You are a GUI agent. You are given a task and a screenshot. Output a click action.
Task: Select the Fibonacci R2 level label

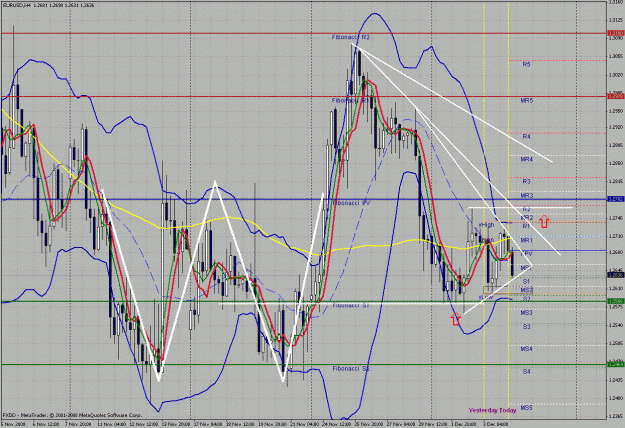[351, 37]
